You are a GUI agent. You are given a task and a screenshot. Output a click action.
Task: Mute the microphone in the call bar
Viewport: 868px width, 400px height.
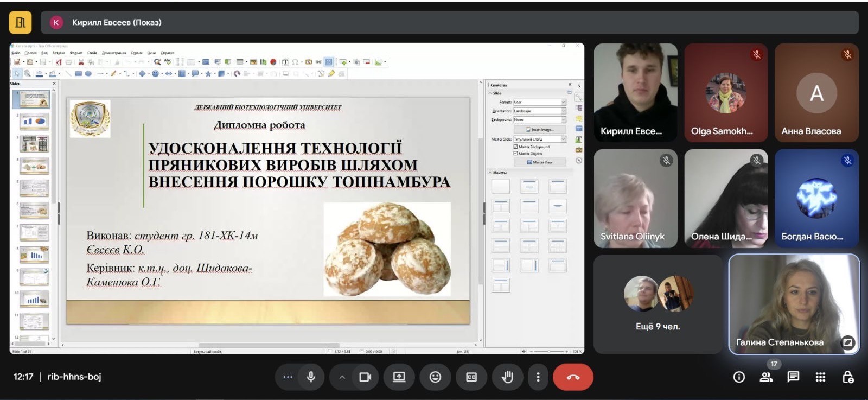click(x=311, y=377)
